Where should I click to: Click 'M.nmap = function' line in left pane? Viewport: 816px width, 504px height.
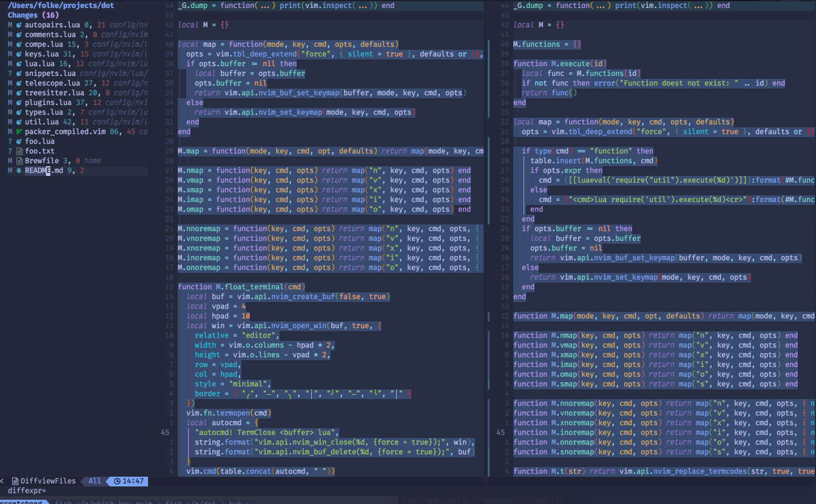click(324, 170)
